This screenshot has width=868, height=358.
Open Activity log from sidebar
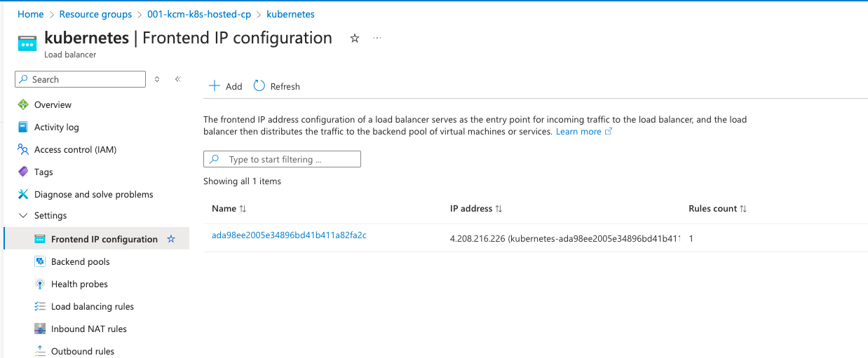pos(56,127)
